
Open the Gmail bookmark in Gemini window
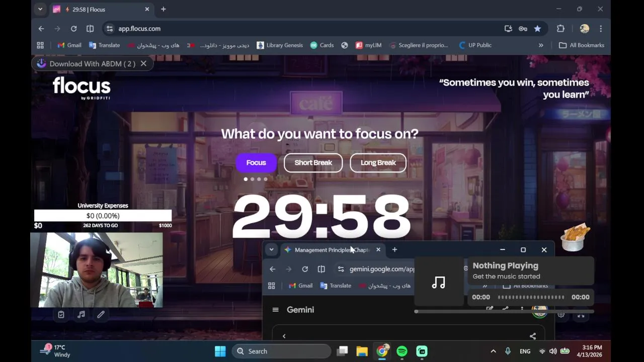pyautogui.click(x=300, y=286)
